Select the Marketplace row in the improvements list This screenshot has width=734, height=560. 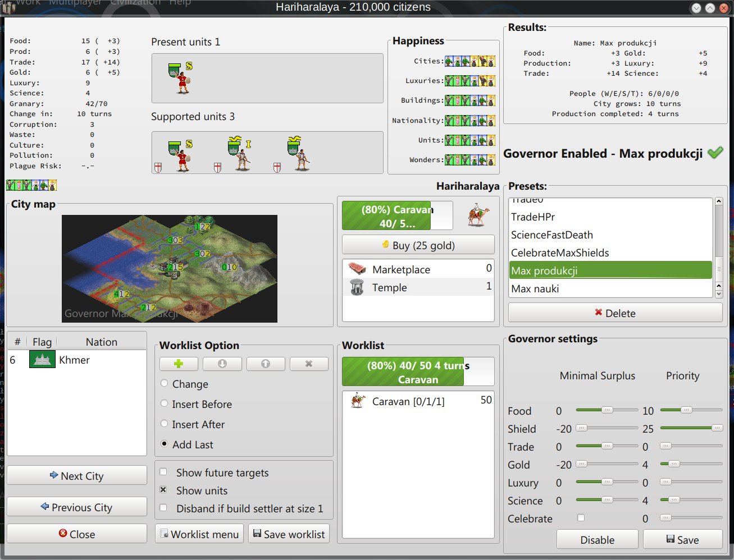pos(418,269)
